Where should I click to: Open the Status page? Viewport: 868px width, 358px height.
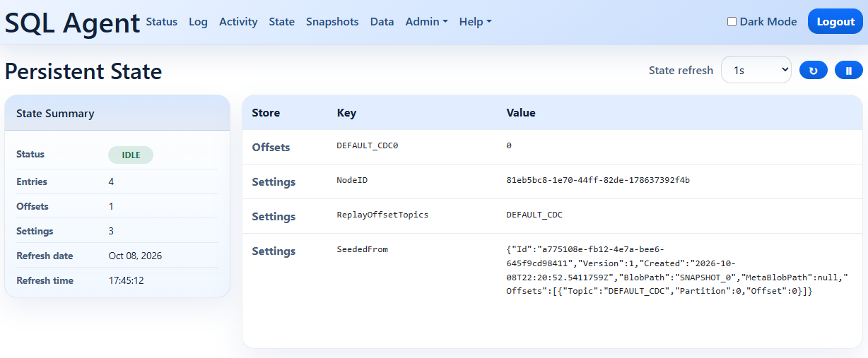[162, 22]
